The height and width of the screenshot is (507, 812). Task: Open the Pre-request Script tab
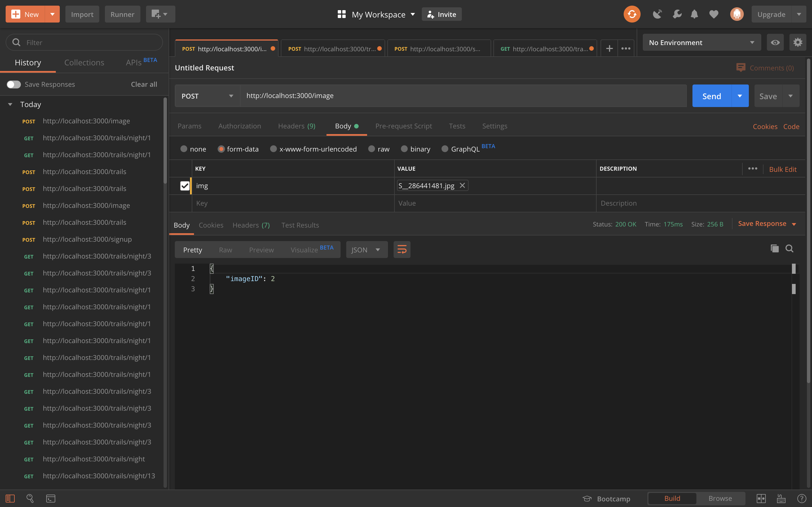(x=403, y=126)
